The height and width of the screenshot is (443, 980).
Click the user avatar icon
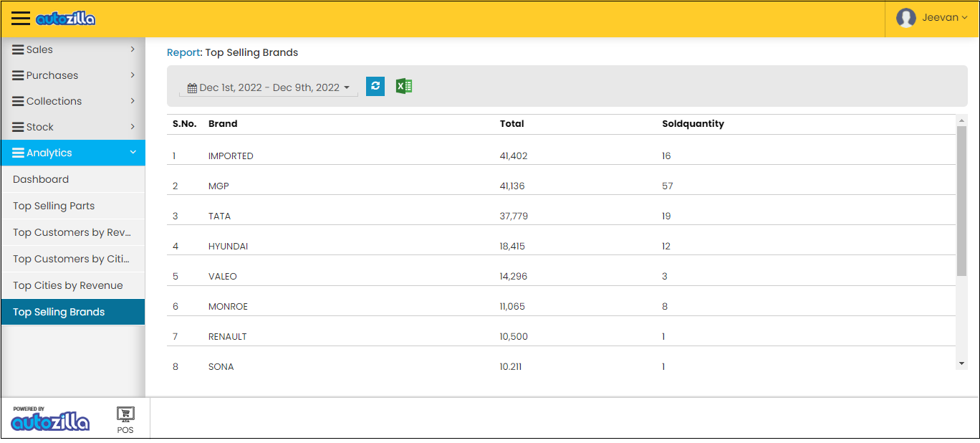click(x=905, y=18)
